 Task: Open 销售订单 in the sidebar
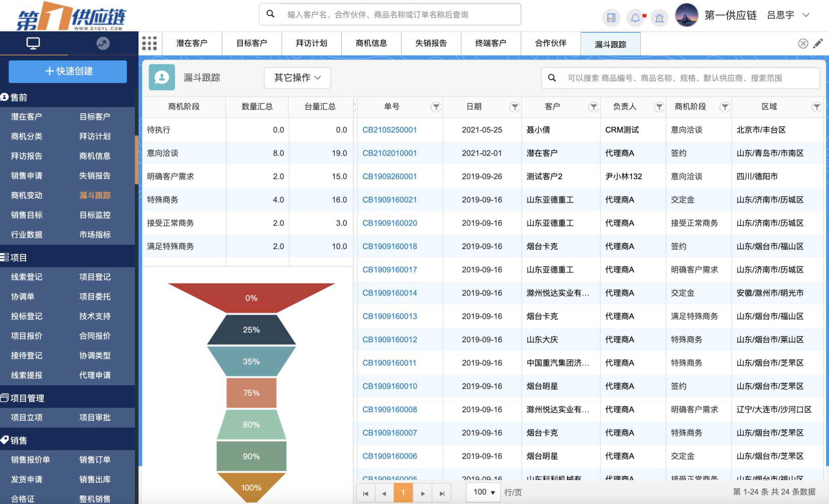point(95,460)
